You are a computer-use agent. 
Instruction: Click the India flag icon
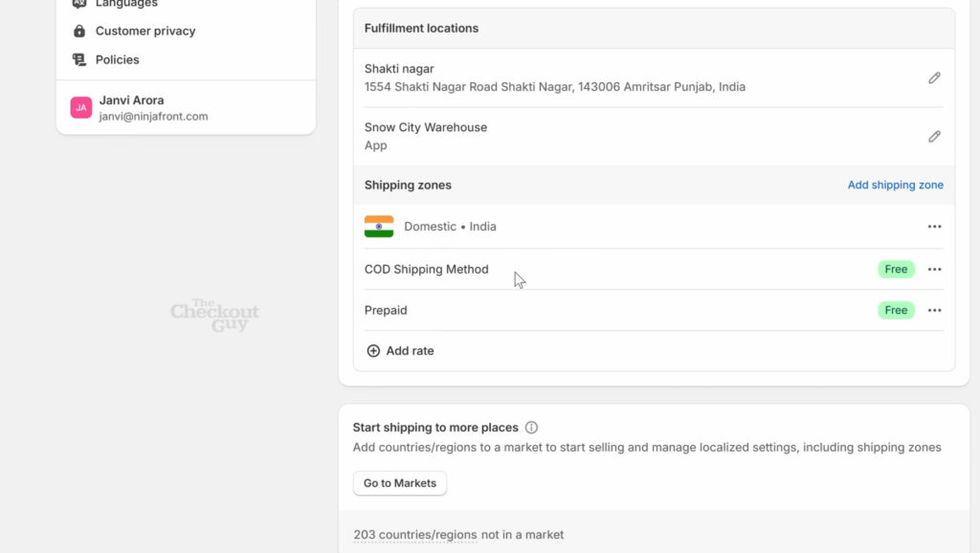(x=379, y=226)
